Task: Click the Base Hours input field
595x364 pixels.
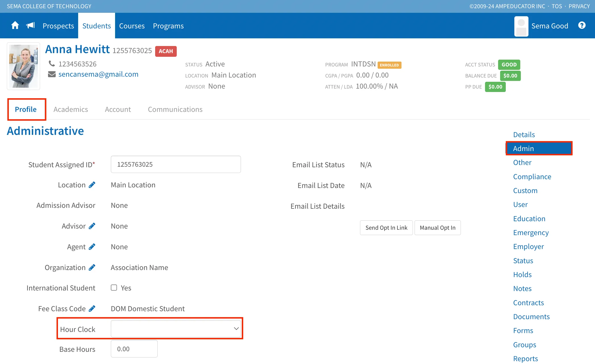Action: coord(134,349)
